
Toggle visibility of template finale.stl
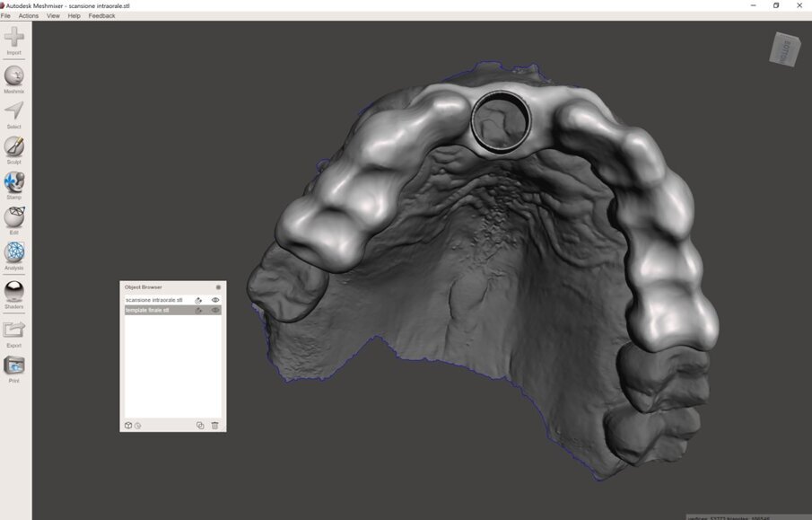(x=214, y=310)
